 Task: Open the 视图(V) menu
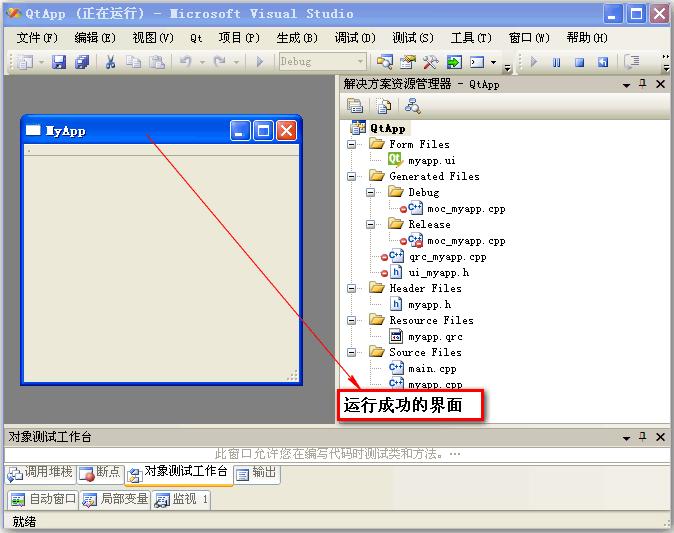(x=153, y=38)
